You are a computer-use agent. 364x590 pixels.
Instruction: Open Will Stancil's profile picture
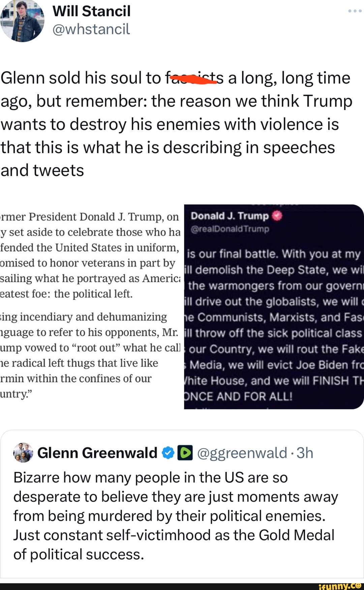coord(23,21)
